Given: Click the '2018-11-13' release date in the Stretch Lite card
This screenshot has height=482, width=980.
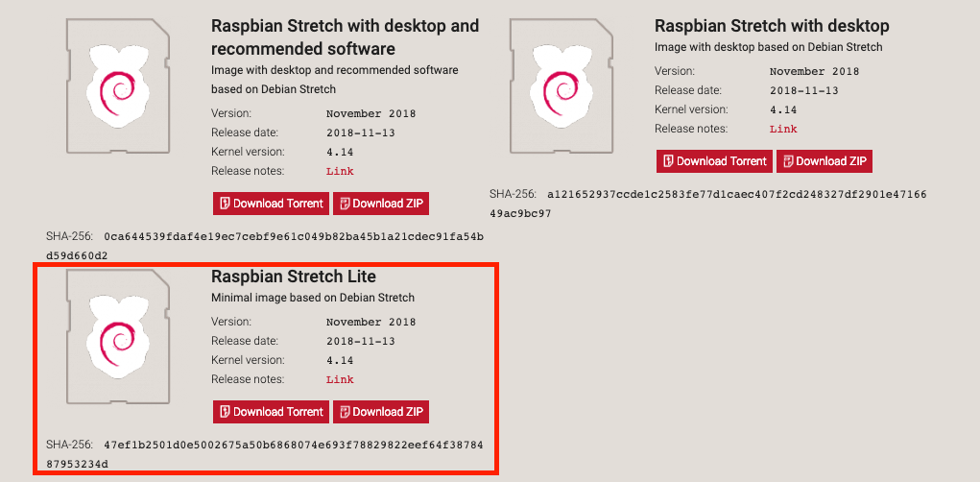Looking at the screenshot, I should [361, 342].
